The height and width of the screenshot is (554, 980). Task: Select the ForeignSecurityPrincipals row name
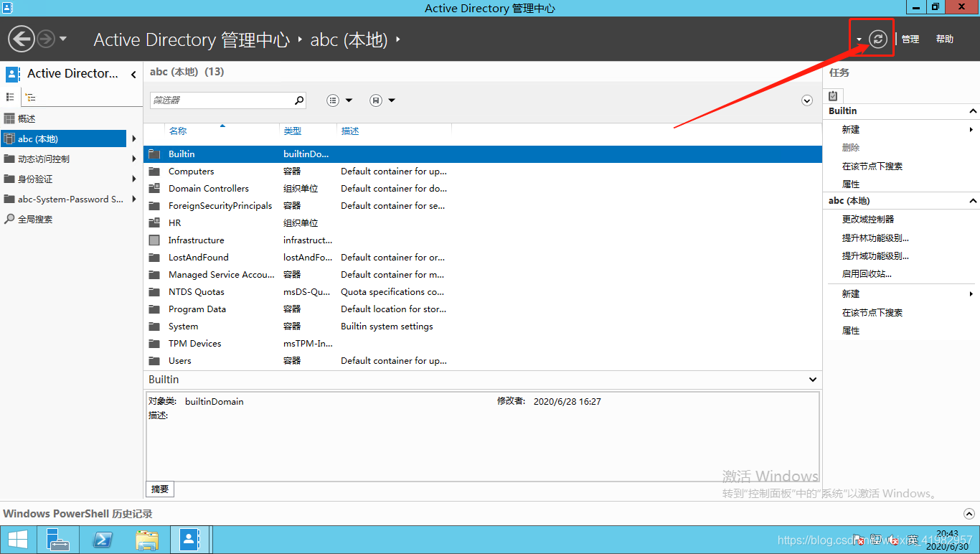click(x=220, y=206)
